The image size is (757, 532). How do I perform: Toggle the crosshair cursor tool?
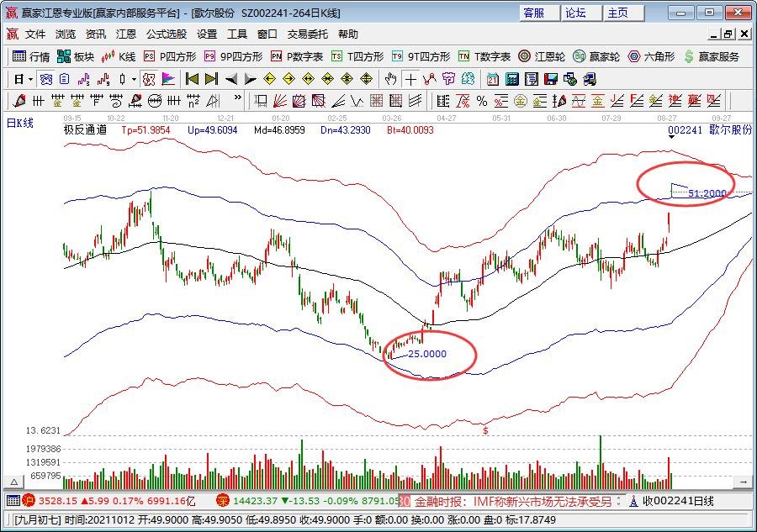(410, 79)
